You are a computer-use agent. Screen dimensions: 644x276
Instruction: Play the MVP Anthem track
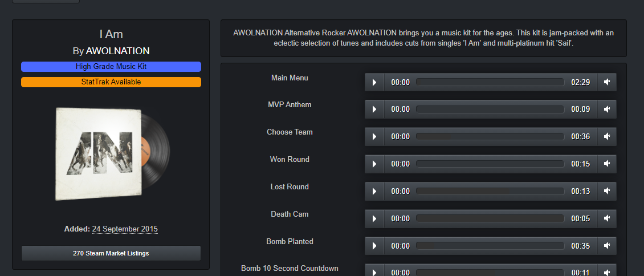click(x=374, y=109)
